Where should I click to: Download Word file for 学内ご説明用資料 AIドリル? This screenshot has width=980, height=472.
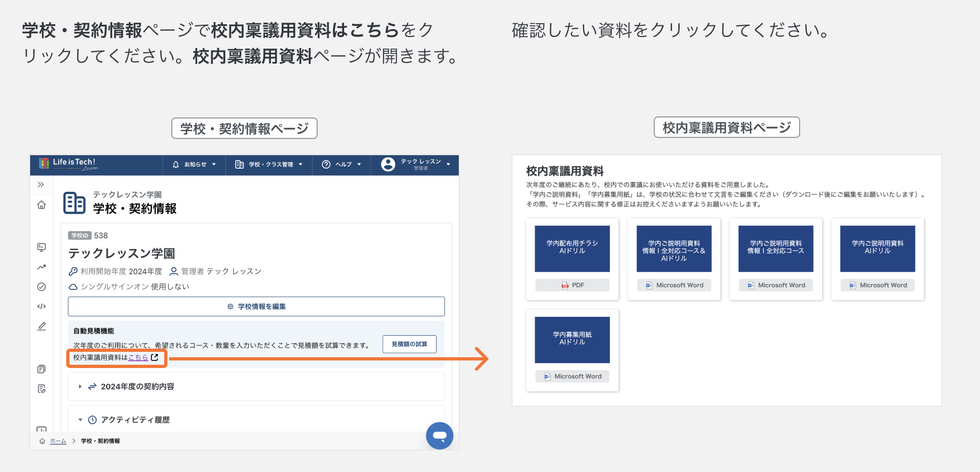[878, 285]
